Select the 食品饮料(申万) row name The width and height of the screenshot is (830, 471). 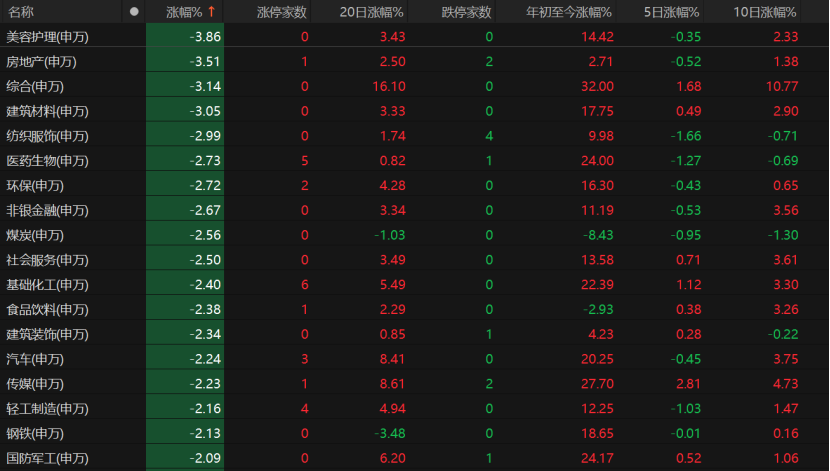(47, 310)
